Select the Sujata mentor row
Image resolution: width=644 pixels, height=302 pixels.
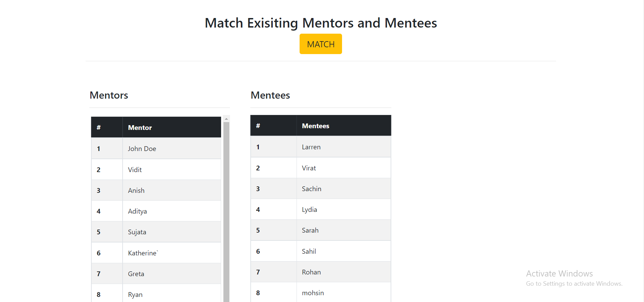tap(137, 232)
